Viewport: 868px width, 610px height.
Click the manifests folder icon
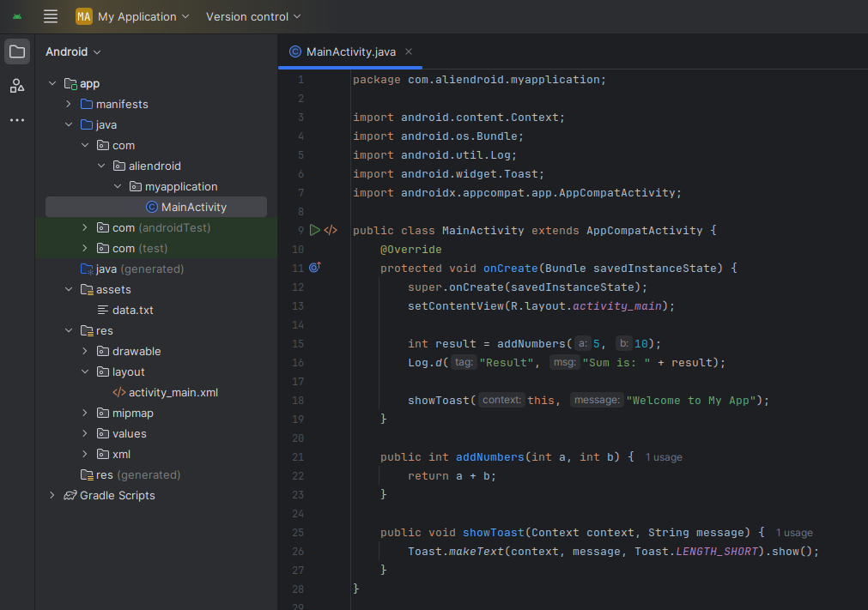(x=87, y=104)
